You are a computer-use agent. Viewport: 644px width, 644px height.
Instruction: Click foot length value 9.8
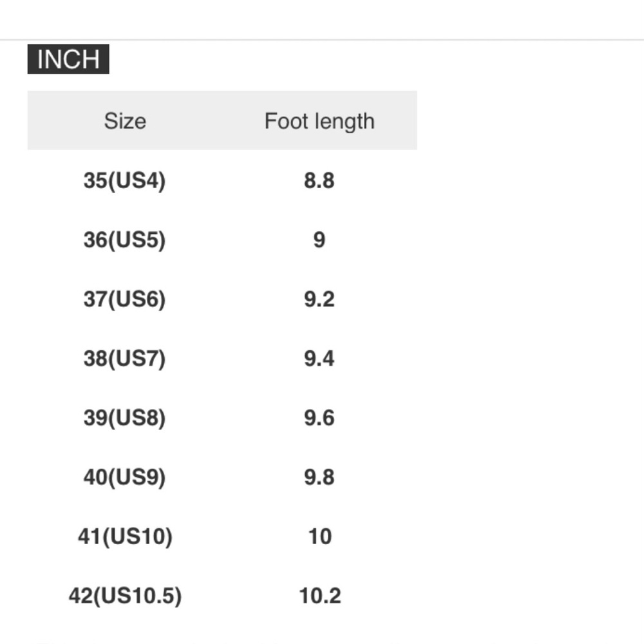(319, 477)
